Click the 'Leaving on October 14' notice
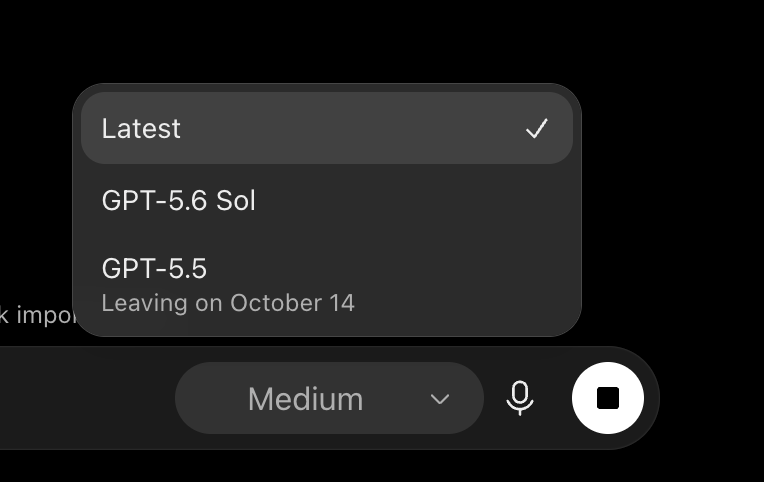The image size is (764, 482). click(x=228, y=303)
